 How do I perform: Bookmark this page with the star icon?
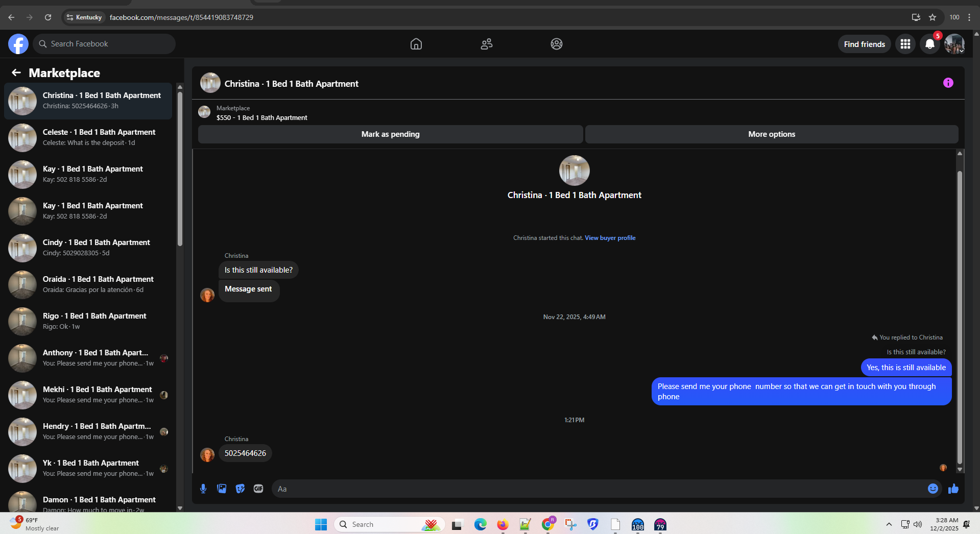pos(933,17)
